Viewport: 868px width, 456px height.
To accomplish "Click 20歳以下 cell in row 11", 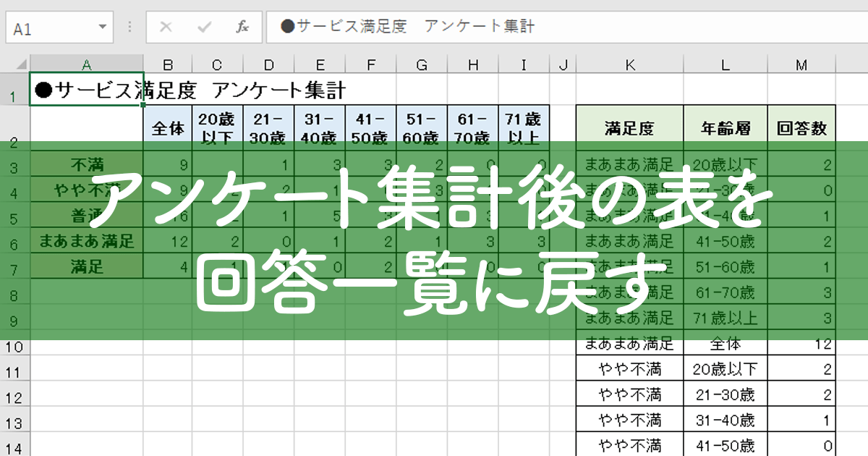I will pos(726,369).
